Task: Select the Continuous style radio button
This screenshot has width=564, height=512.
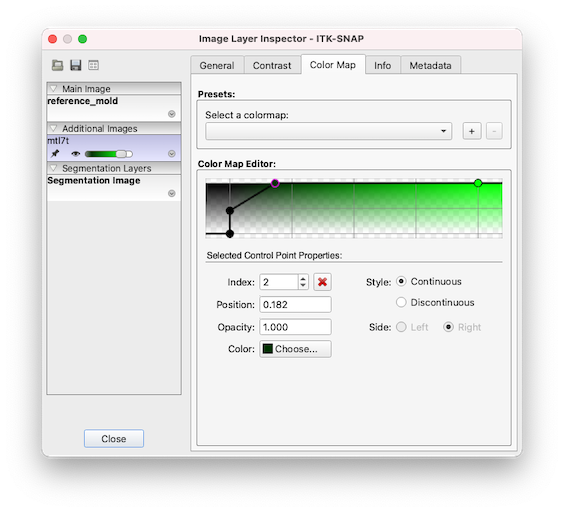Action: 401,281
